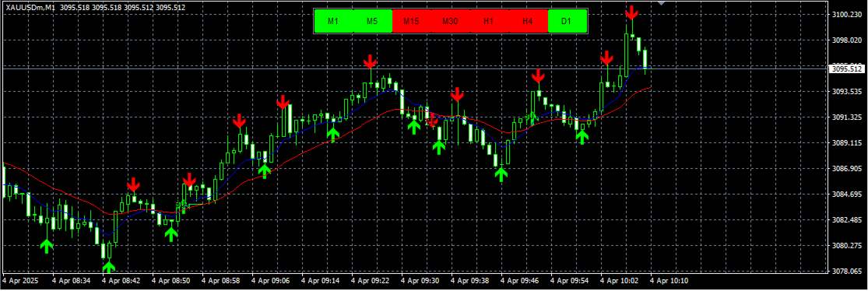Click the 4 Apr 09:46 time label

tap(520, 281)
